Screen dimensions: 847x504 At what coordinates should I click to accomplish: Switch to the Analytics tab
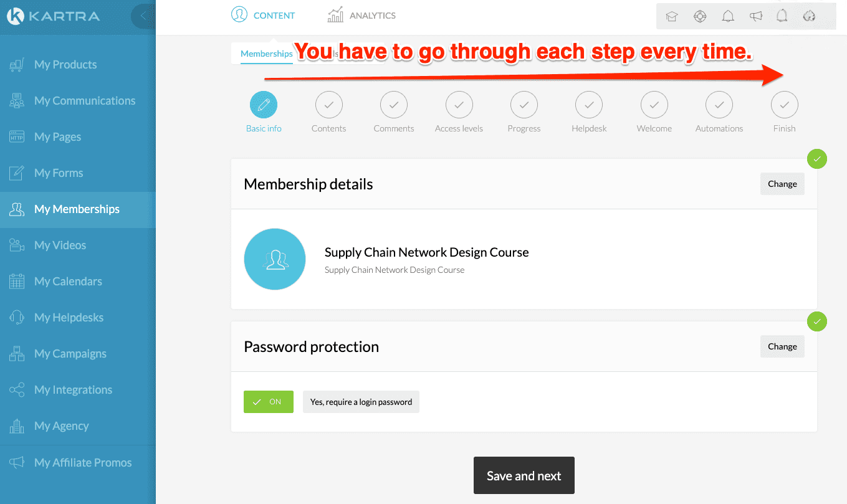tap(362, 16)
